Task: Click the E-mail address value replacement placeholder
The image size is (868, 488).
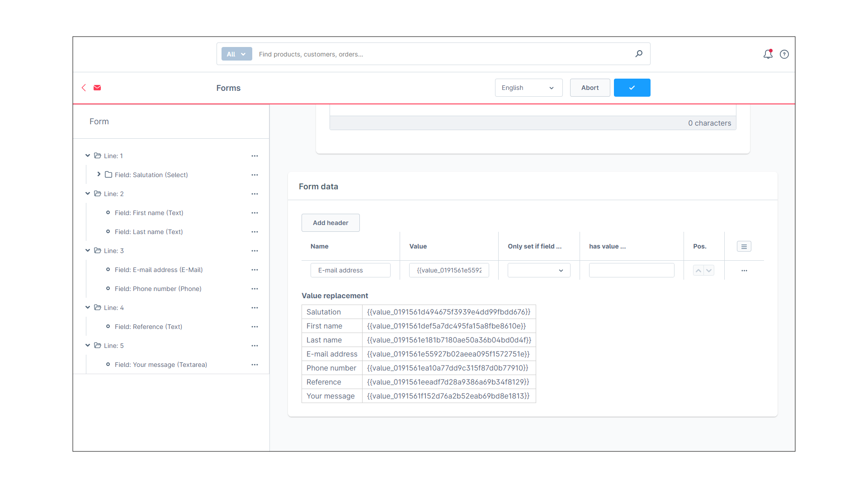Action: 448,354
